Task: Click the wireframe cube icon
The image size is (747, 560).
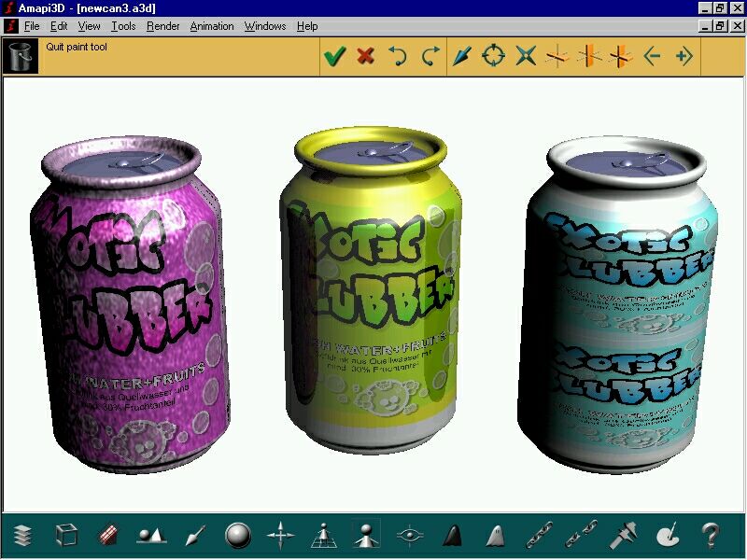Action: tap(66, 536)
